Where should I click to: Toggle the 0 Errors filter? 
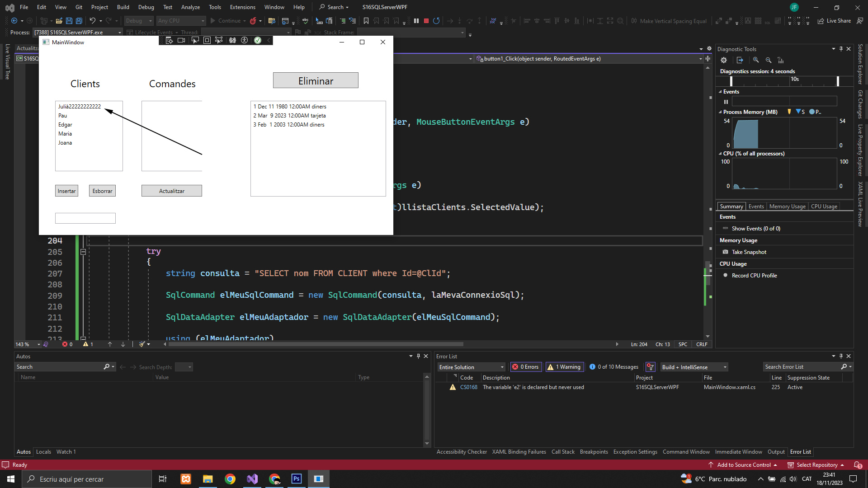click(x=526, y=367)
